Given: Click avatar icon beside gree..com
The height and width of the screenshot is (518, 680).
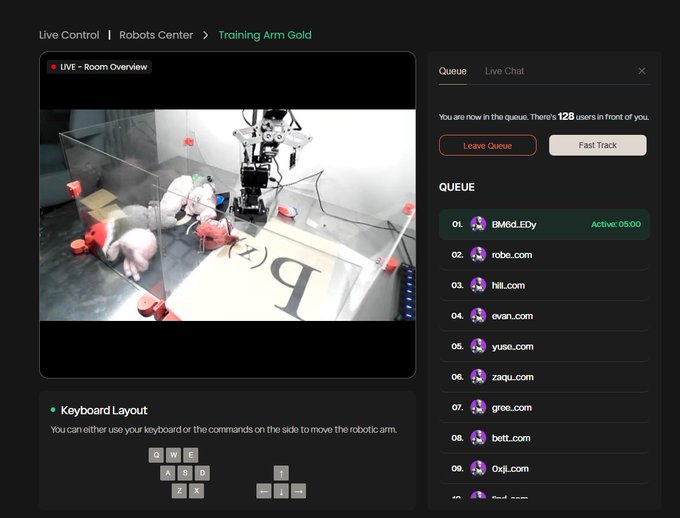Looking at the screenshot, I should click(478, 407).
